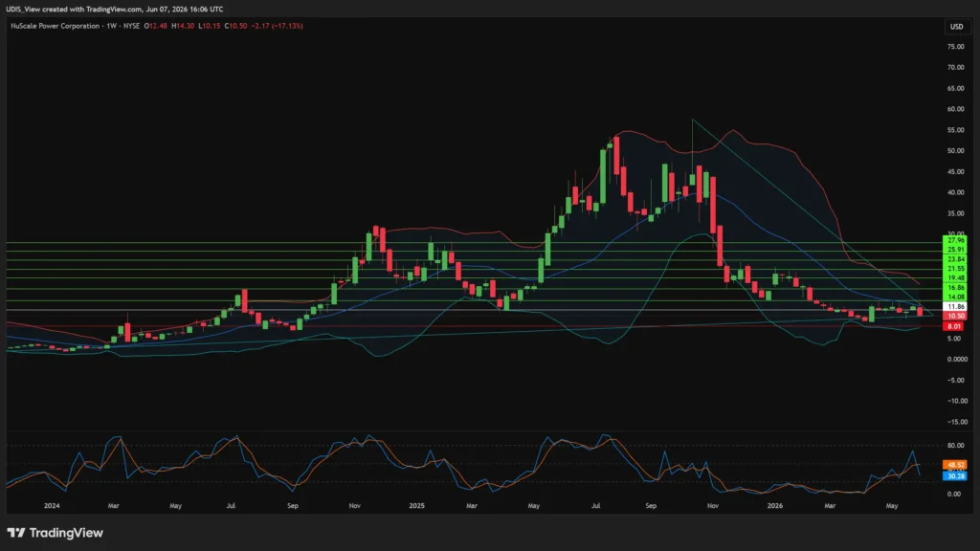Click the red 8.01 price level label
The height and width of the screenshot is (551, 980).
pyautogui.click(x=954, y=327)
